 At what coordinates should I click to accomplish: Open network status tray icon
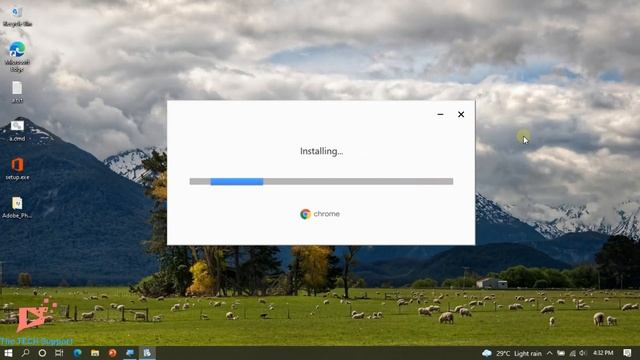coord(572,353)
